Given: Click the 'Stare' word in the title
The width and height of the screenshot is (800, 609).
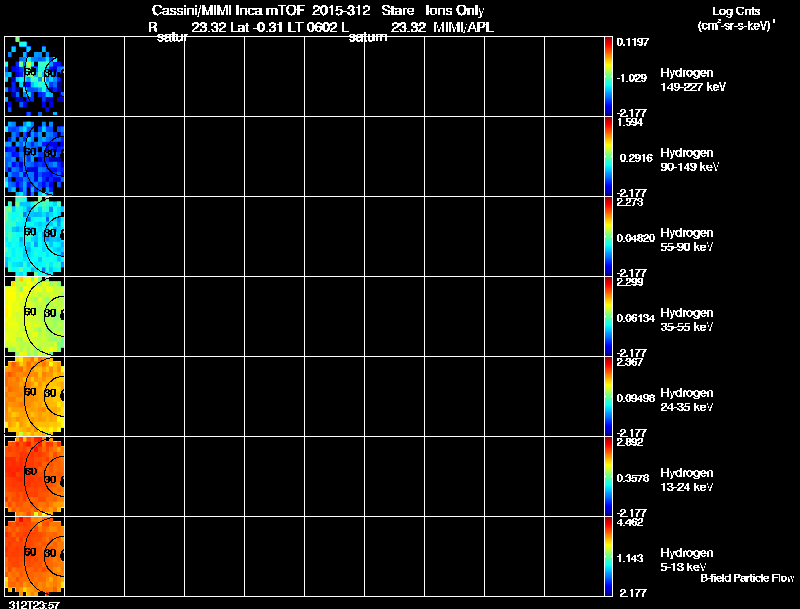Looking at the screenshot, I should [397, 11].
